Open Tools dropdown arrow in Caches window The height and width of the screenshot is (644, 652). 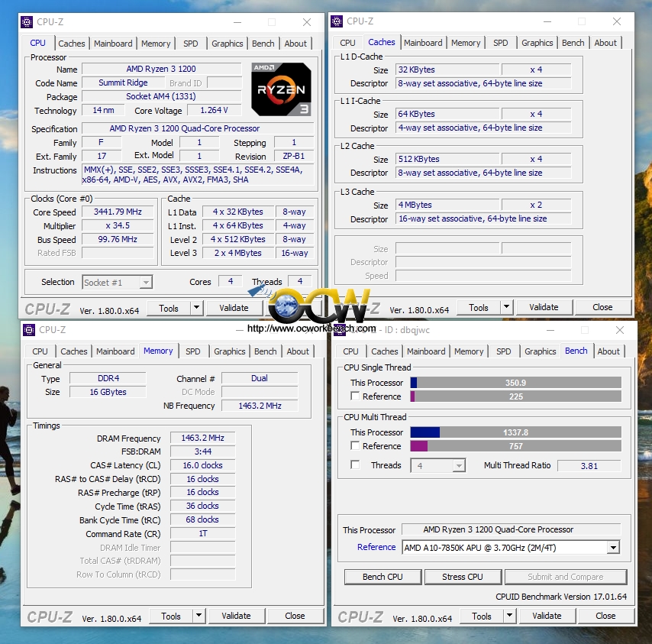coord(506,307)
